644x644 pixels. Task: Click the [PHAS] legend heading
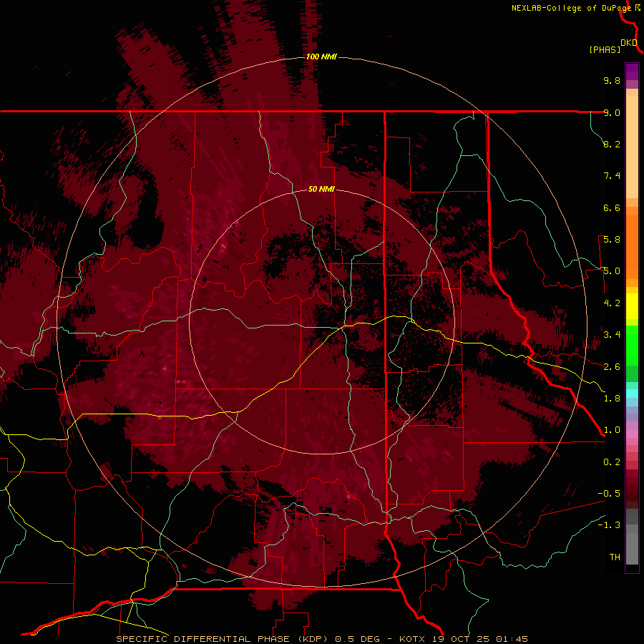click(x=605, y=49)
